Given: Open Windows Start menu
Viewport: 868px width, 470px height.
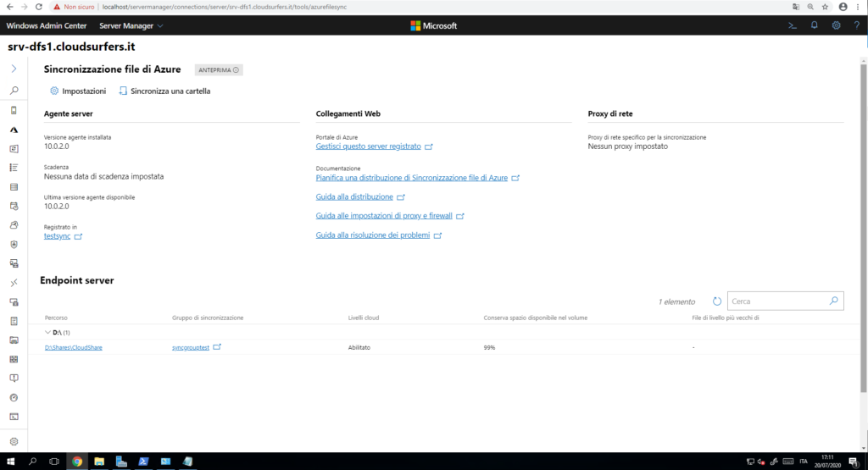Looking at the screenshot, I should click(10, 462).
